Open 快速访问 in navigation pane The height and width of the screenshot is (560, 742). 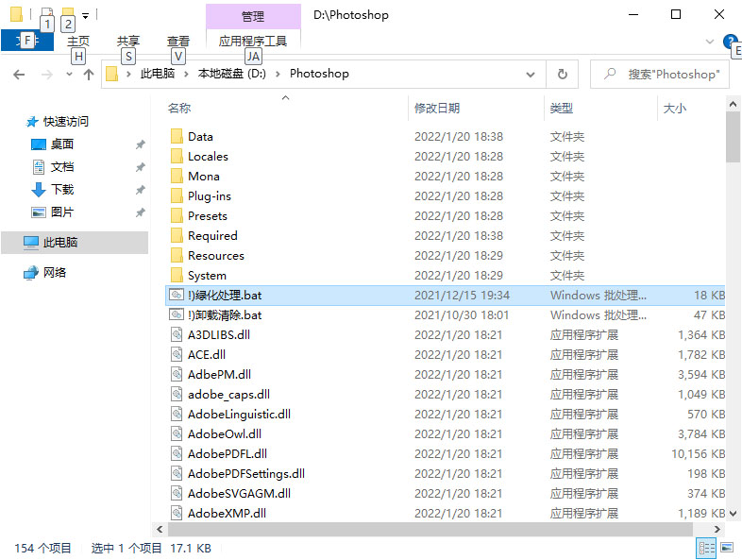(66, 122)
